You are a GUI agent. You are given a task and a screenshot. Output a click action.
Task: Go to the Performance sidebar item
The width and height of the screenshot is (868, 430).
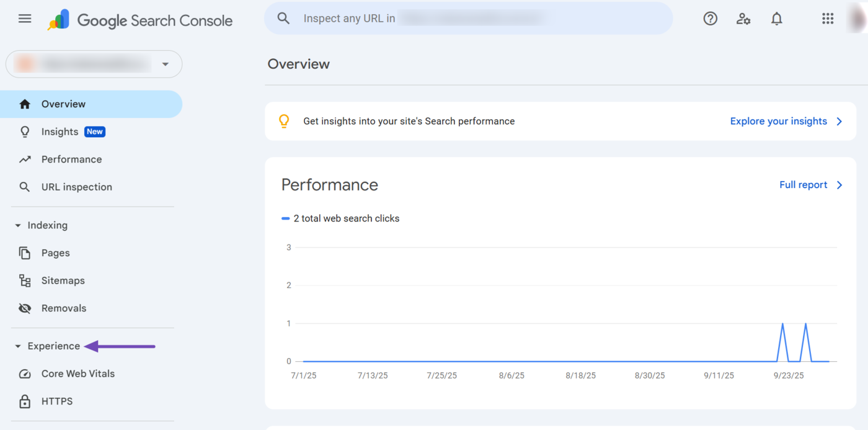(x=71, y=159)
